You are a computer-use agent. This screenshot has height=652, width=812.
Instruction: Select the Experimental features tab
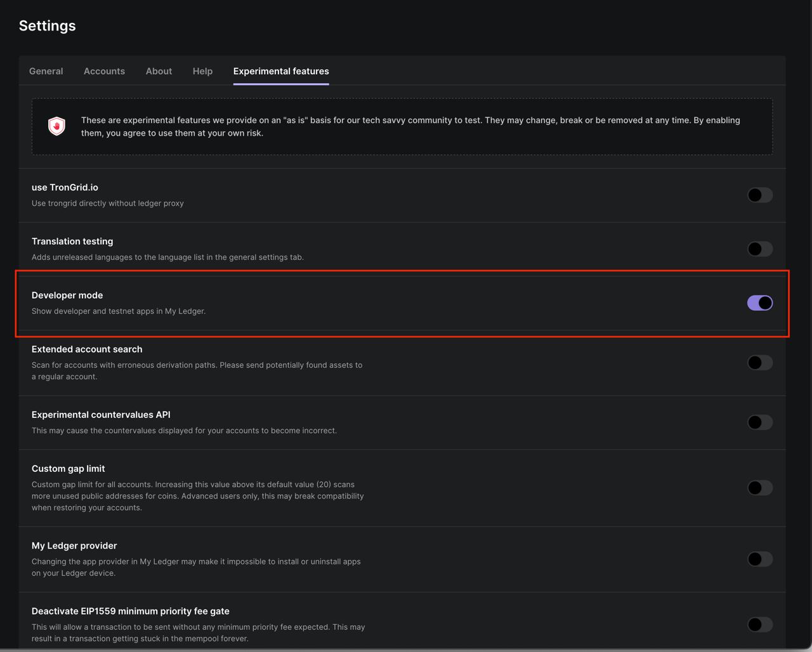(x=281, y=71)
